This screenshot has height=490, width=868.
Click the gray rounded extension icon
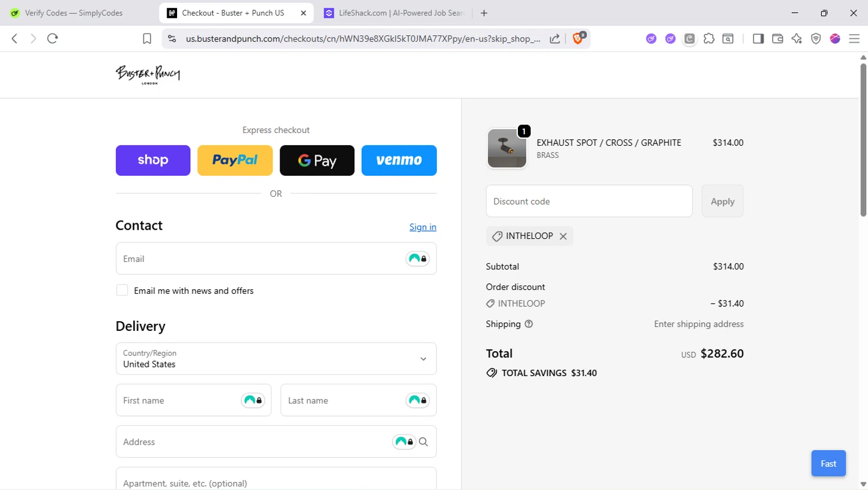pos(690,39)
